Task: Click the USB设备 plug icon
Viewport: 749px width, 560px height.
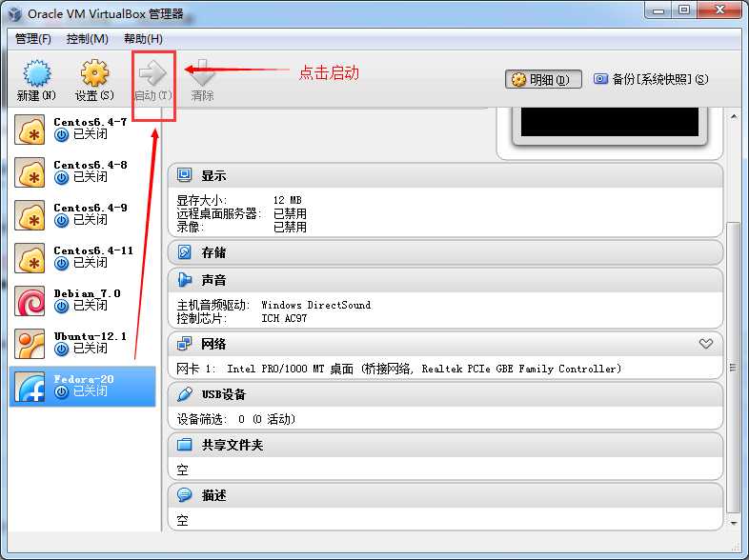Action: 184,394
